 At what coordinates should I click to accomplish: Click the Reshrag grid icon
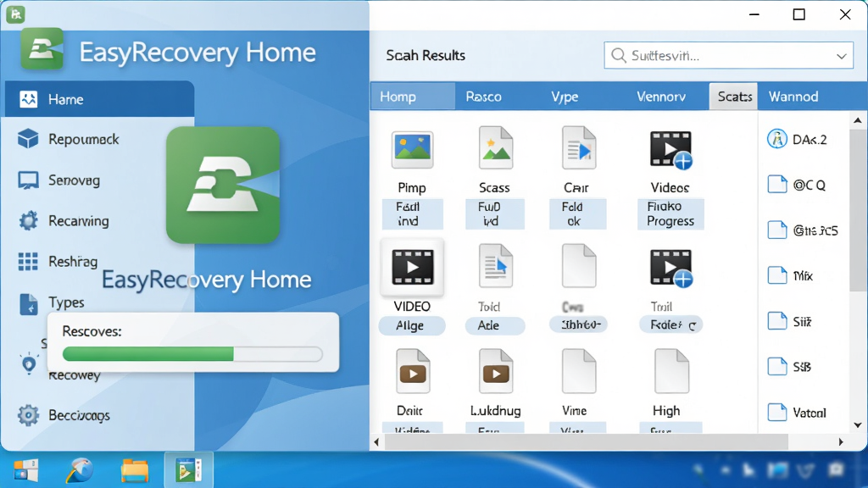[28, 261]
